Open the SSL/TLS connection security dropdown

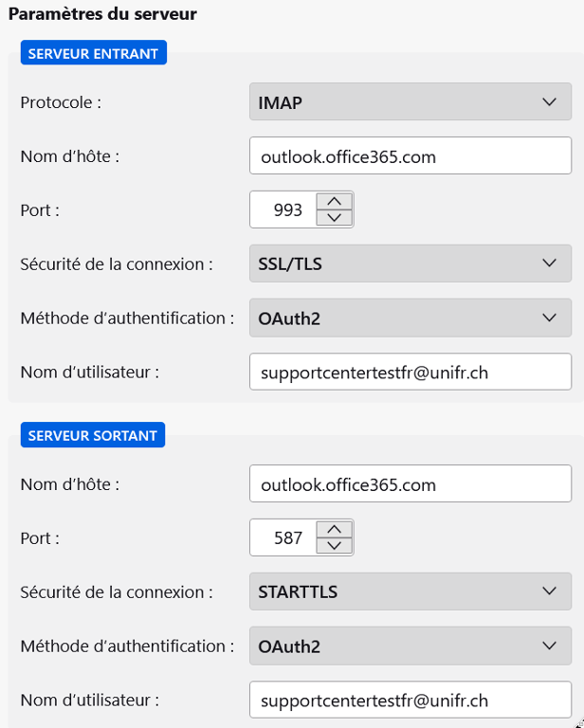tap(410, 264)
